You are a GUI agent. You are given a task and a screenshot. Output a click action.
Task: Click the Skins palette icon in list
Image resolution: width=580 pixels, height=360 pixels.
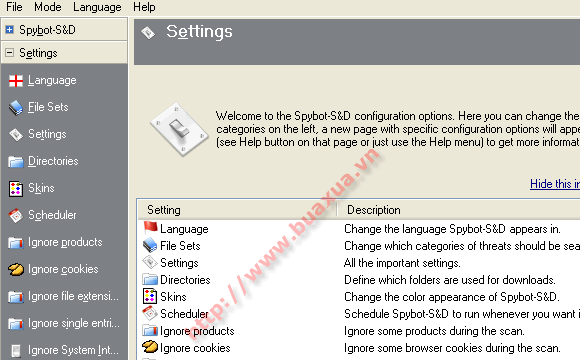(x=150, y=296)
